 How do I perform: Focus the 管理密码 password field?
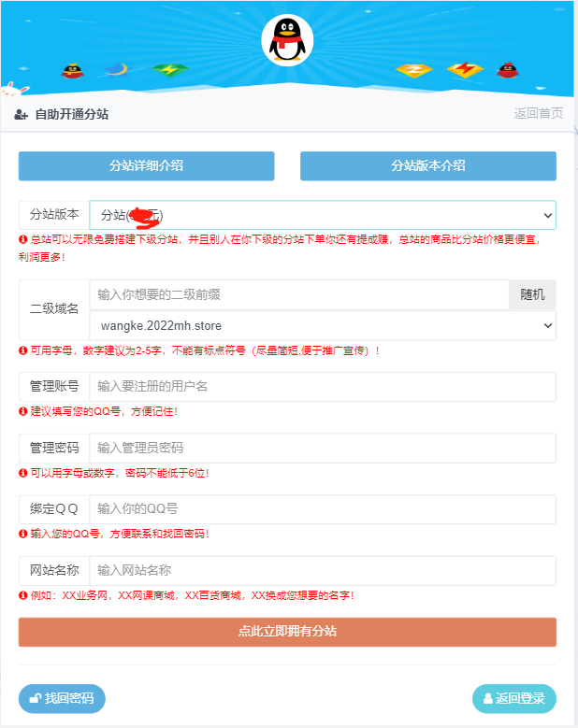[x=323, y=448]
